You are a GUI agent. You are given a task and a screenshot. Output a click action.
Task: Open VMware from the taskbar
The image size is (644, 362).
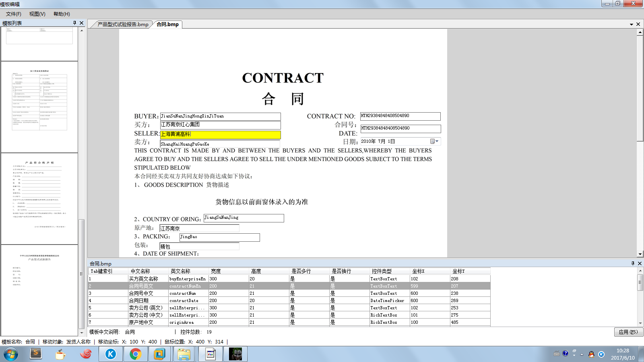[x=160, y=354]
